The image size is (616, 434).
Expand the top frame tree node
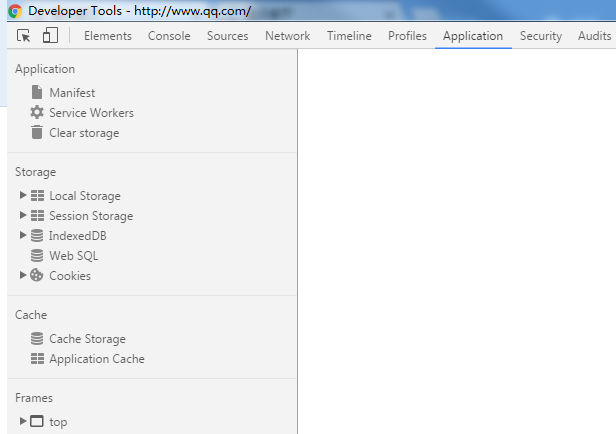pyautogui.click(x=23, y=421)
